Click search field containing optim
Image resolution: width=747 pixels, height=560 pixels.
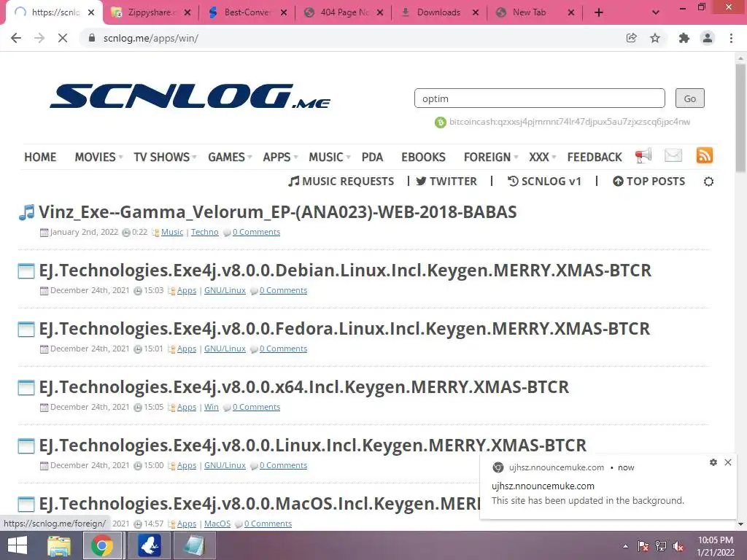[x=540, y=98]
